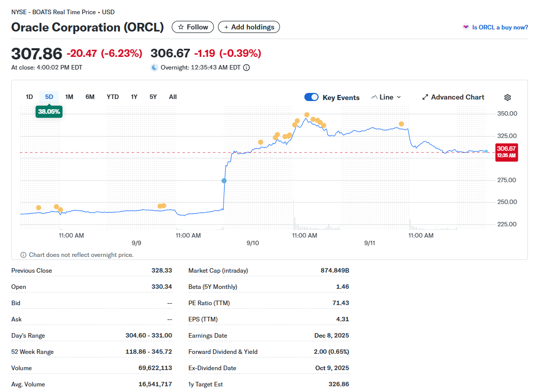This screenshot has width=533, height=392.
Task: Click the Follow button
Action: coord(193,27)
